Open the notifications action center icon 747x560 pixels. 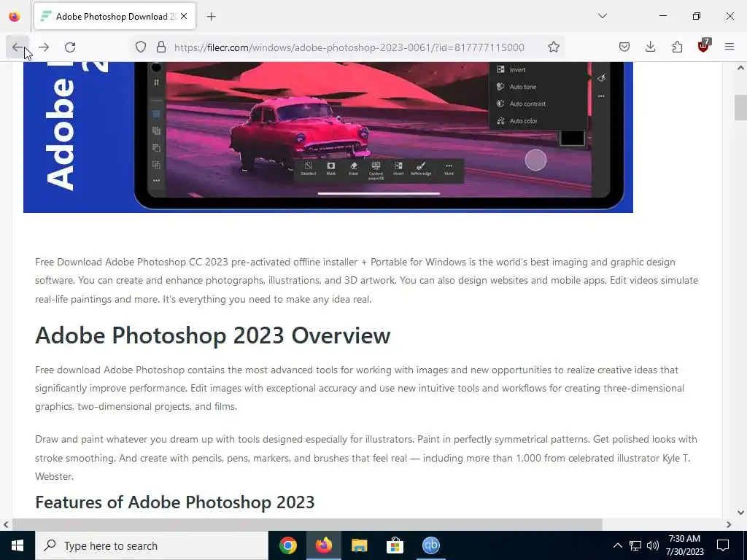click(723, 545)
